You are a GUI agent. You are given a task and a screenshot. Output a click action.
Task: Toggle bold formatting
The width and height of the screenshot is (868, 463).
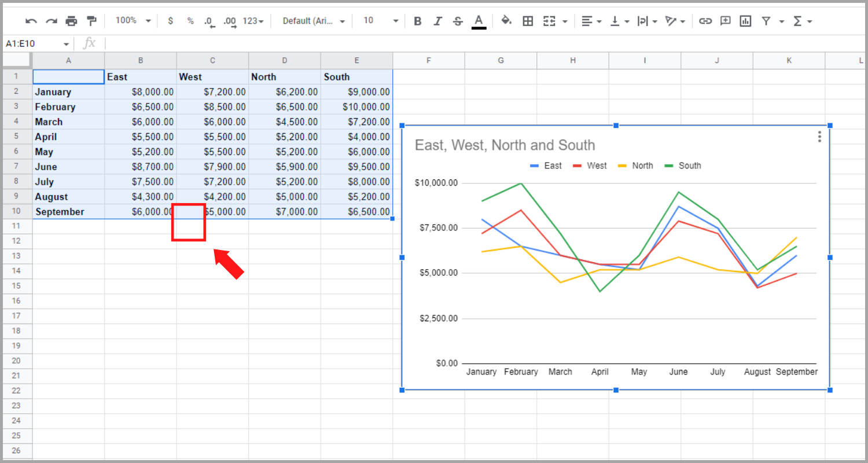417,20
